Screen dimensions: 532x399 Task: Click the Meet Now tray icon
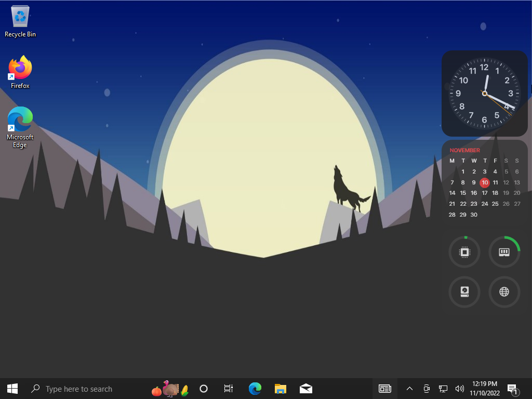[427, 389]
